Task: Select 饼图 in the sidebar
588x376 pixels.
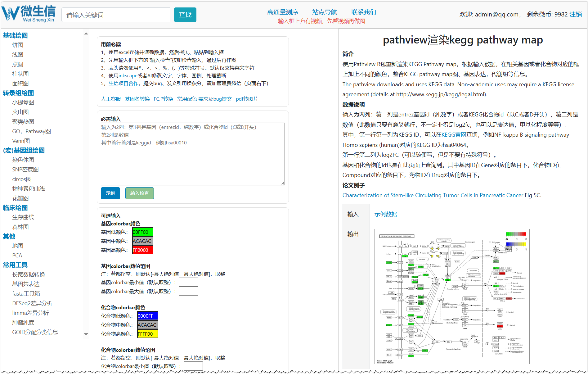Action: pos(18,45)
